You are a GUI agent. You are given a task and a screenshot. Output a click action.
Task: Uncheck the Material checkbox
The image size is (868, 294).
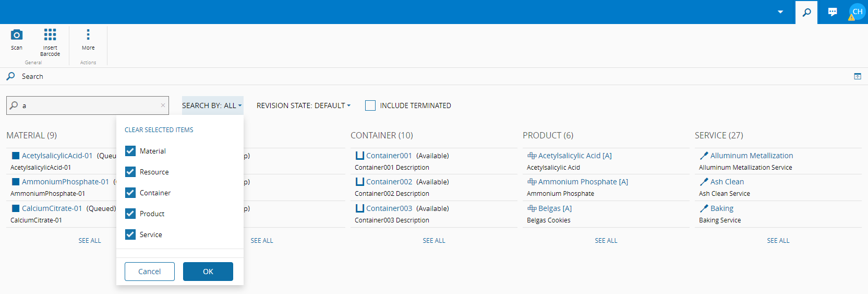pyautogui.click(x=130, y=151)
